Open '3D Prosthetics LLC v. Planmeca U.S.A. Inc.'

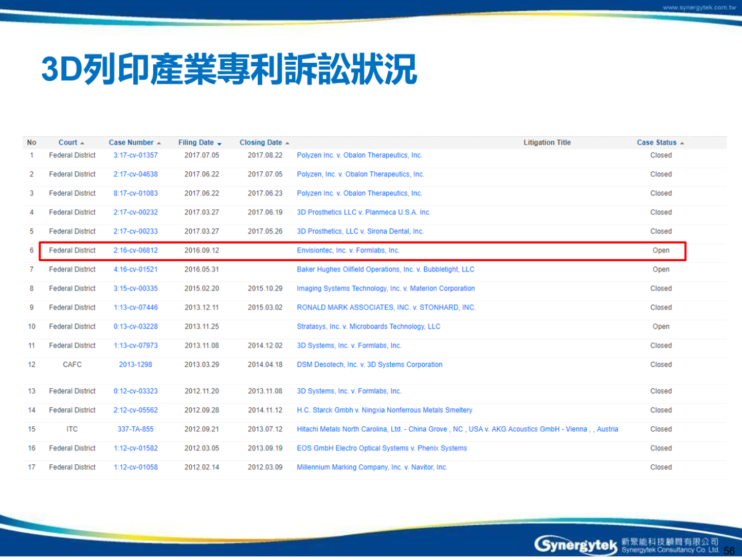tap(364, 212)
